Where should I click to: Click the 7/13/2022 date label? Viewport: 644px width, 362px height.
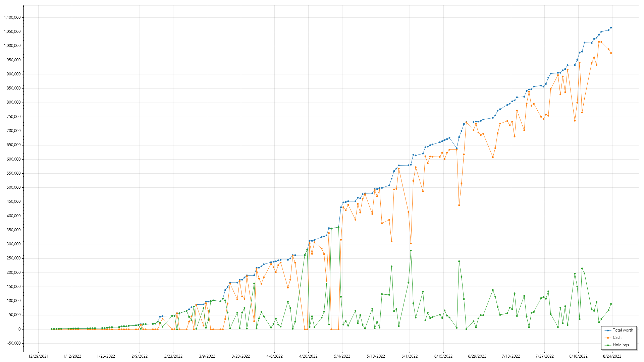(511, 356)
